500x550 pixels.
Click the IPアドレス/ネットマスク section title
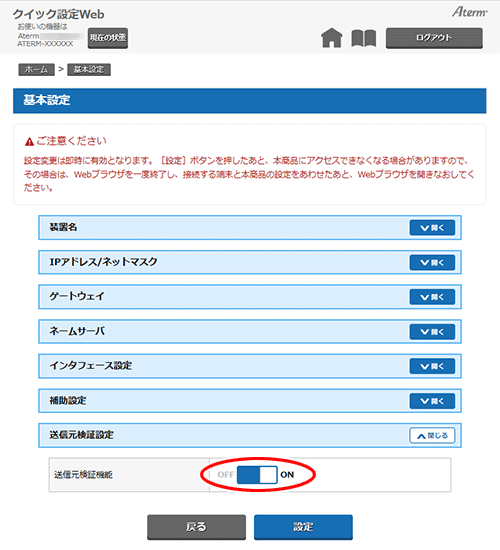pos(103,262)
